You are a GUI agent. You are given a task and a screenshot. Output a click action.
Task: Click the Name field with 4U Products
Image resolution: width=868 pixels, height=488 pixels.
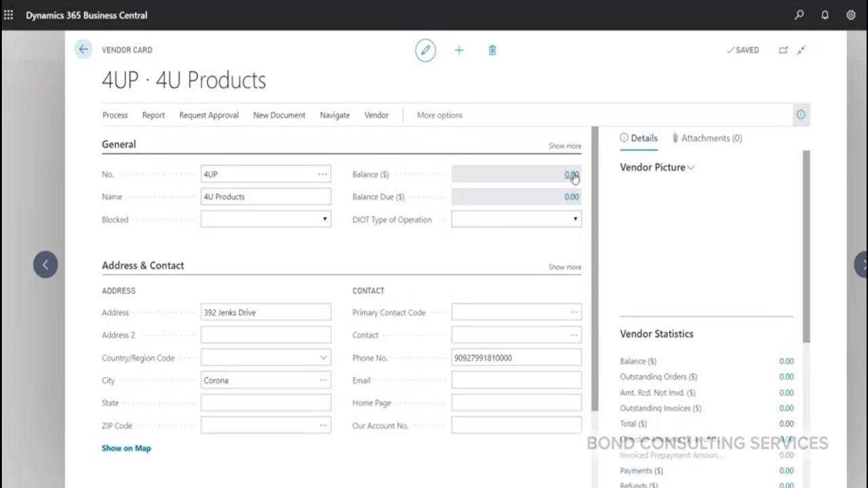[266, 197]
